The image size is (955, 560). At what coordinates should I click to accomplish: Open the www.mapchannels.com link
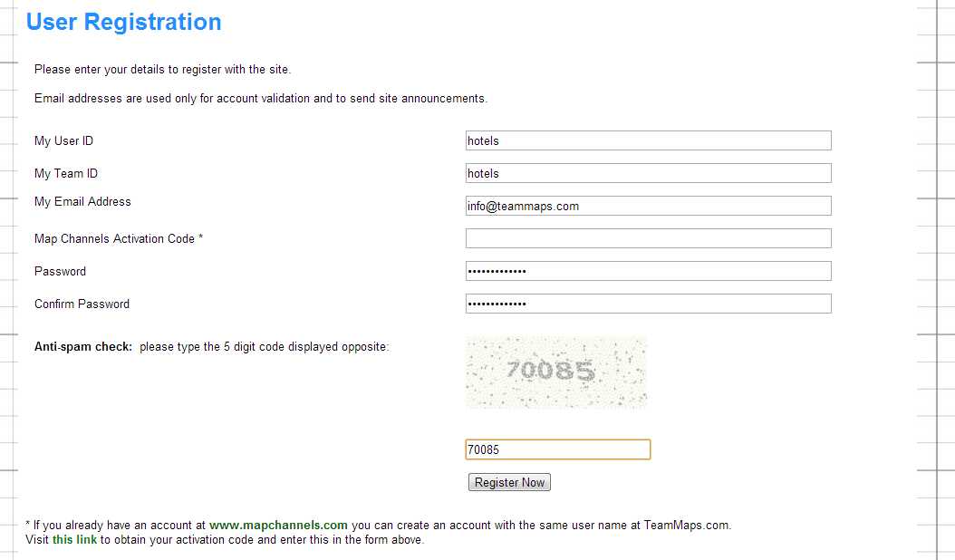(278, 526)
